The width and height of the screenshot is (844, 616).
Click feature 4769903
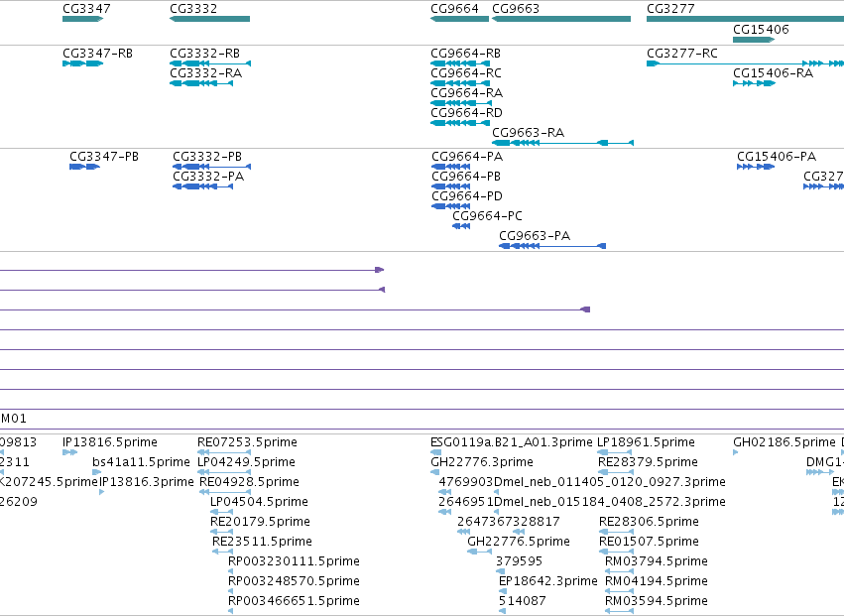click(445, 492)
